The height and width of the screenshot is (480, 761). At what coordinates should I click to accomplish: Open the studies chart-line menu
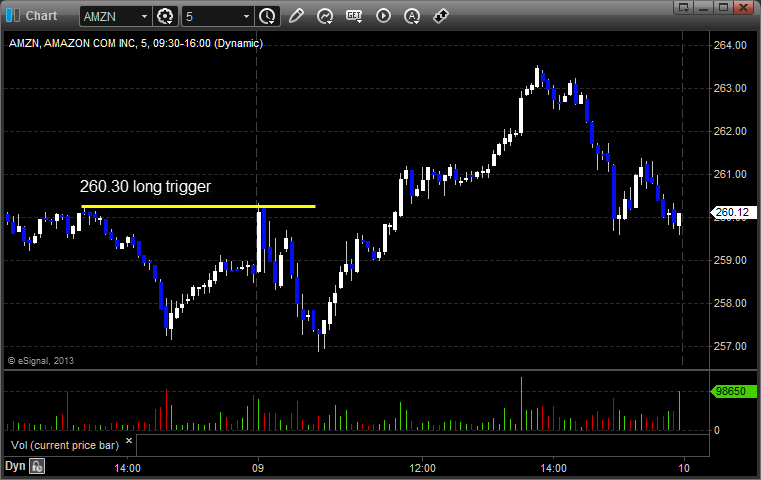325,16
